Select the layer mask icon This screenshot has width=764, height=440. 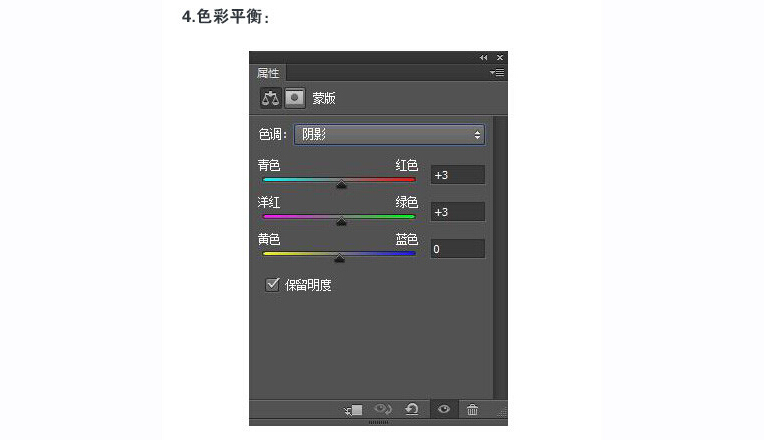[295, 98]
